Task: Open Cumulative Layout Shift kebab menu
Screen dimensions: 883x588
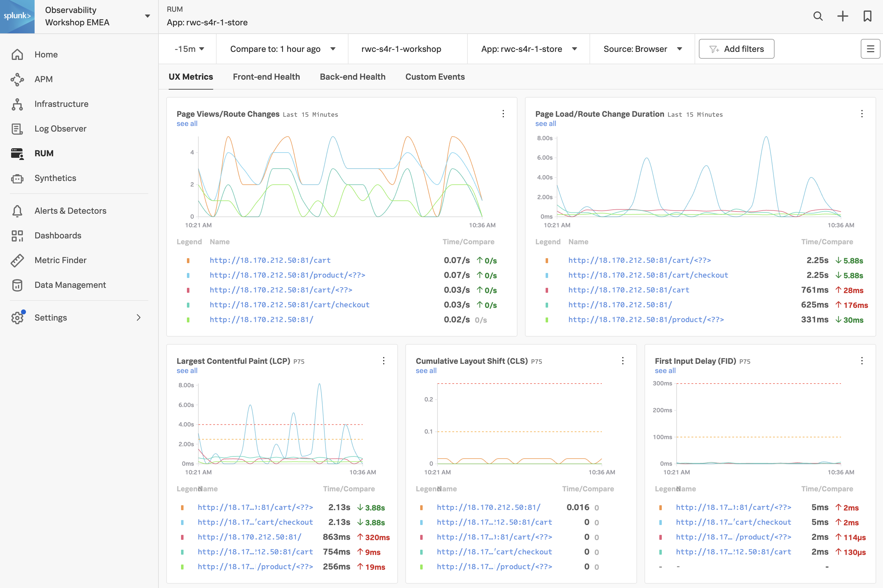Action: (623, 361)
